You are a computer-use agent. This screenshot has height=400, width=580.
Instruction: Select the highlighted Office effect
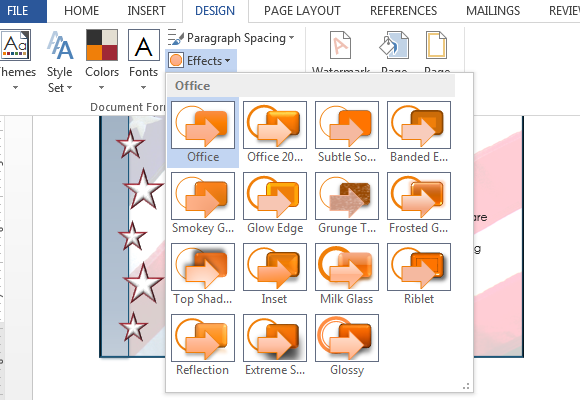click(203, 132)
